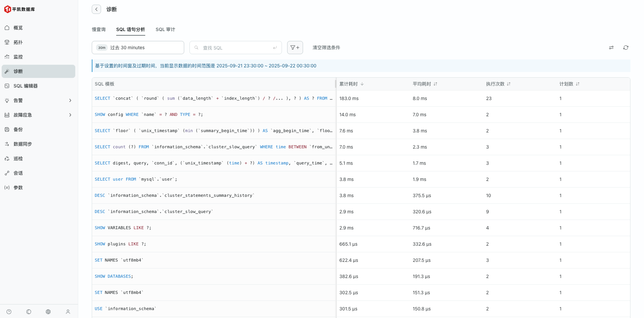Click the refresh icon at top right

[x=626, y=48]
